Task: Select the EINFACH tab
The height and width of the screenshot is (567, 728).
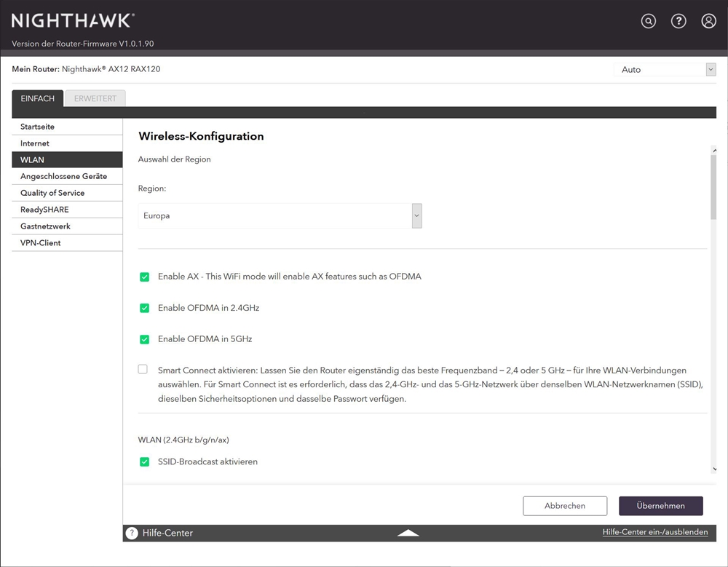Action: (38, 98)
